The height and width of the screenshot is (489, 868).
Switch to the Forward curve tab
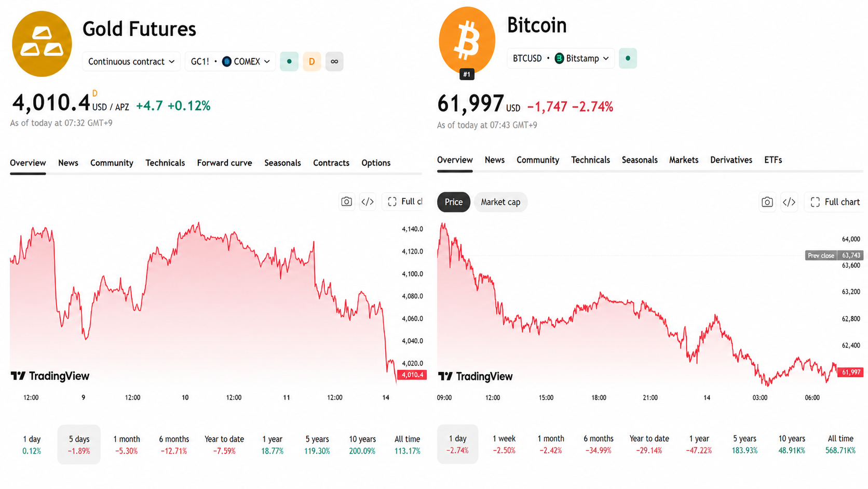click(x=224, y=163)
